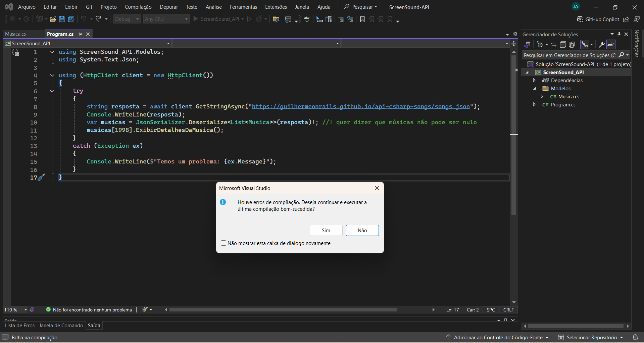Image resolution: width=644 pixels, height=343 pixels.
Task: Click Adicionar ao Controle do Código-Fonte
Action: pyautogui.click(x=497, y=337)
